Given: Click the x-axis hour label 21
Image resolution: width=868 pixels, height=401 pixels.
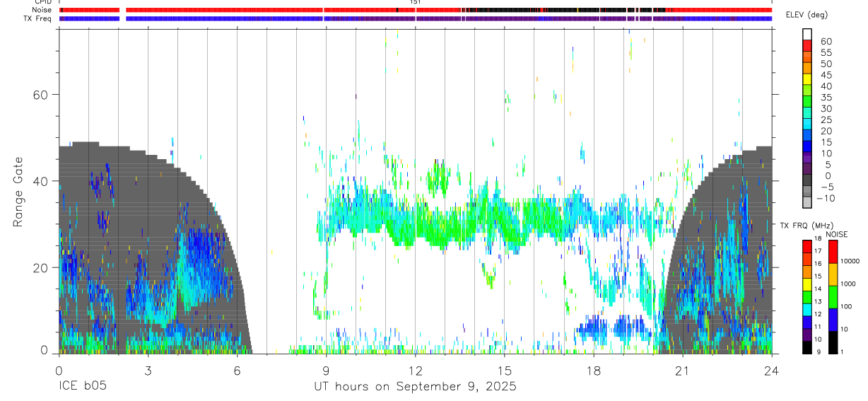Looking at the screenshot, I should pos(682,370).
